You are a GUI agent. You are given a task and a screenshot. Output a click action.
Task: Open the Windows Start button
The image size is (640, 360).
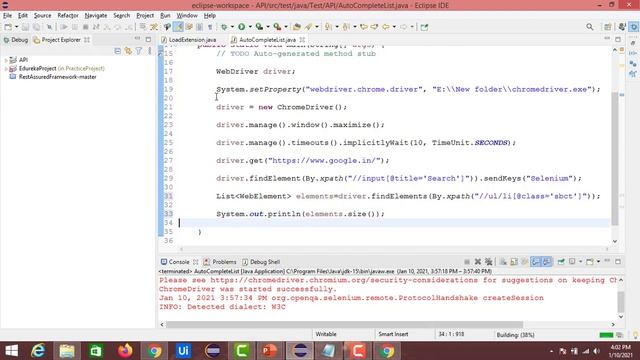(11, 351)
